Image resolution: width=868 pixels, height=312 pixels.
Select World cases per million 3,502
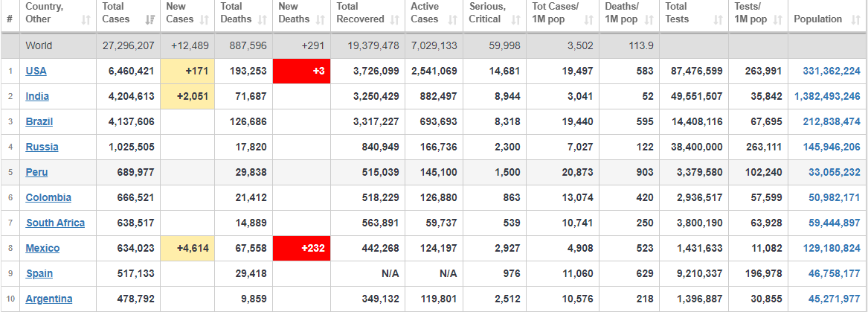coord(581,45)
